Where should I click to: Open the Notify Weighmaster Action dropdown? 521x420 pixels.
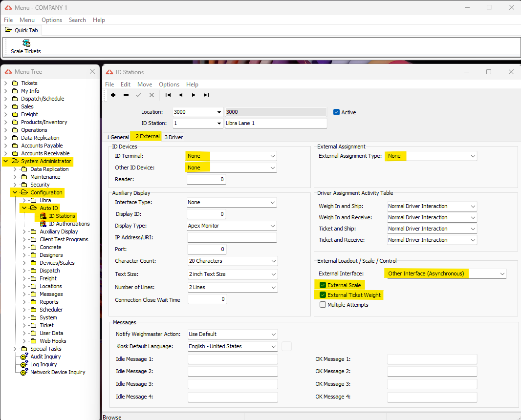pyautogui.click(x=274, y=335)
